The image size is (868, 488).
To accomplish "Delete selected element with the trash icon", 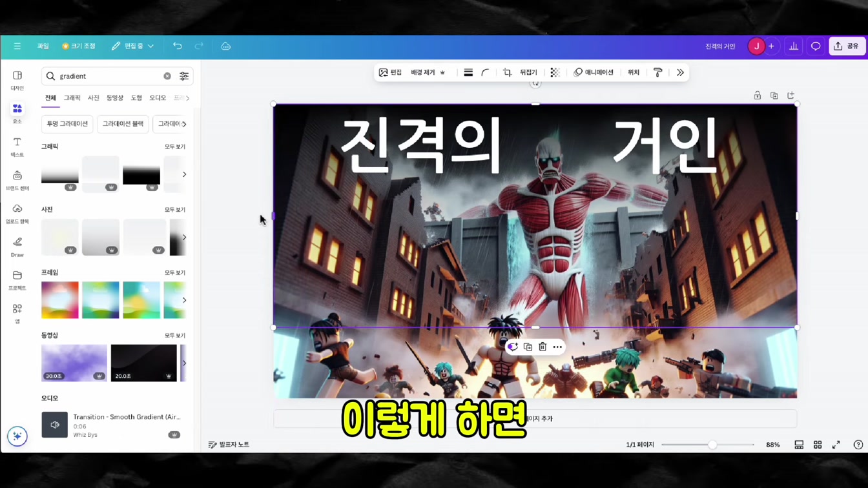I will (542, 347).
